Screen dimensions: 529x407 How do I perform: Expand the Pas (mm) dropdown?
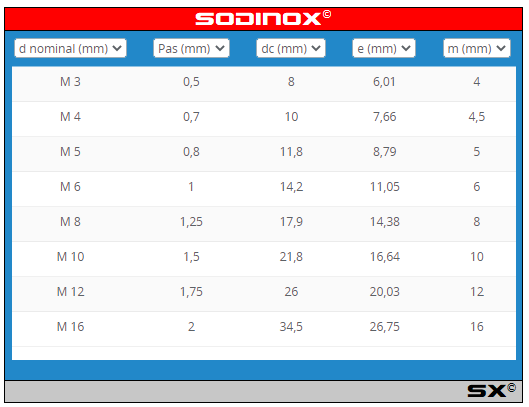[x=191, y=48]
